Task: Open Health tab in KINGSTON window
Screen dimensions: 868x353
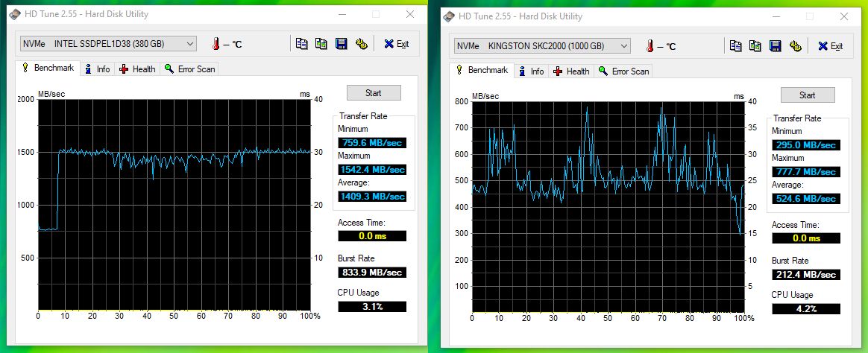Action: (x=571, y=71)
